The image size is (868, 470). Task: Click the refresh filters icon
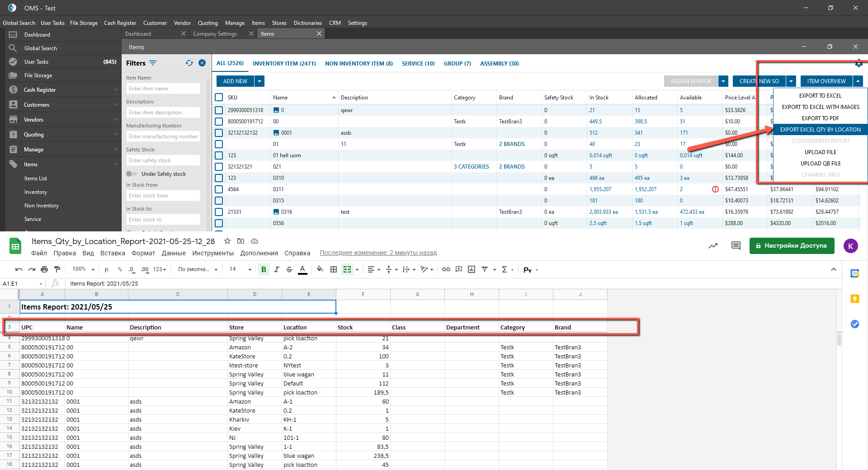189,63
